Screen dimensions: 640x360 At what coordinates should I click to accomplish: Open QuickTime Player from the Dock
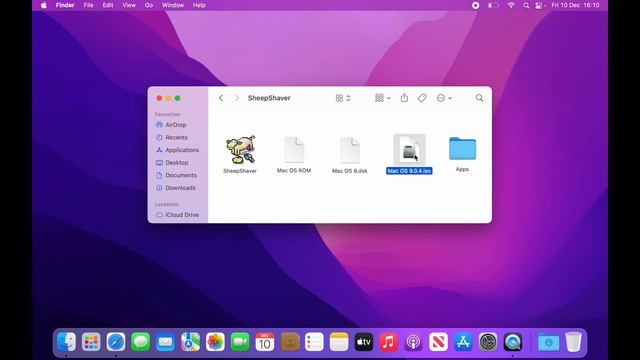click(513, 342)
